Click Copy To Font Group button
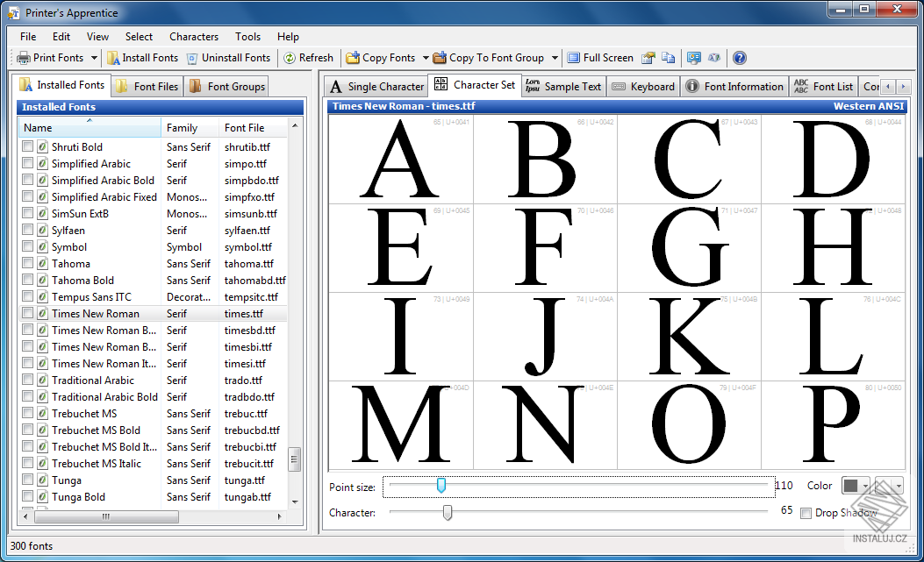The height and width of the screenshot is (562, 924). 489,58
